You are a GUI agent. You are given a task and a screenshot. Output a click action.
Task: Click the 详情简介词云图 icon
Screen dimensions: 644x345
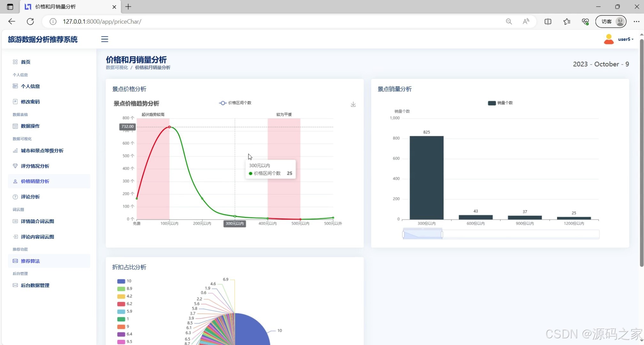click(15, 221)
